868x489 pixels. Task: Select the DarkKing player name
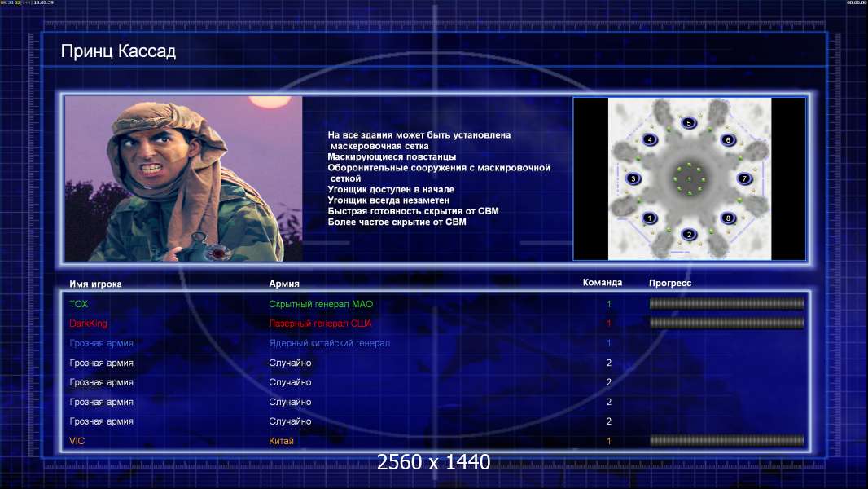coord(89,324)
